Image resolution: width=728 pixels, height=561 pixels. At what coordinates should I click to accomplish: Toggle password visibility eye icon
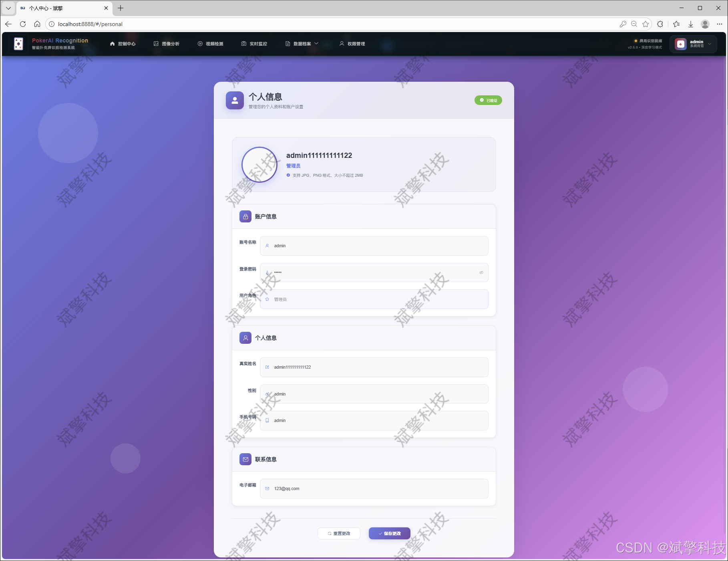click(x=481, y=272)
